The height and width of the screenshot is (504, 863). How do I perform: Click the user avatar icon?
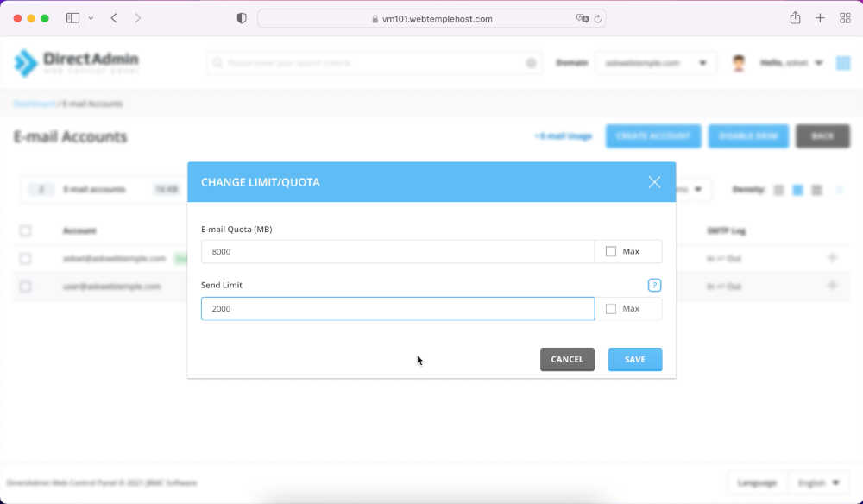739,63
